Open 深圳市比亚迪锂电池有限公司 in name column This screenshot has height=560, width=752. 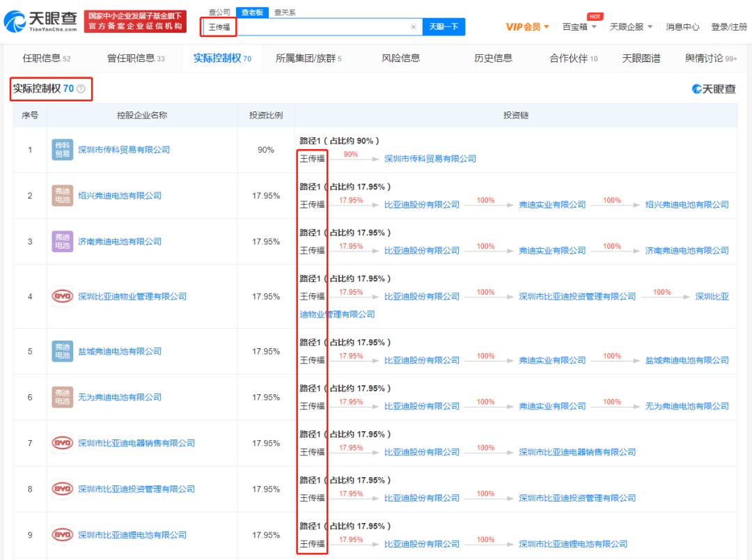[132, 534]
